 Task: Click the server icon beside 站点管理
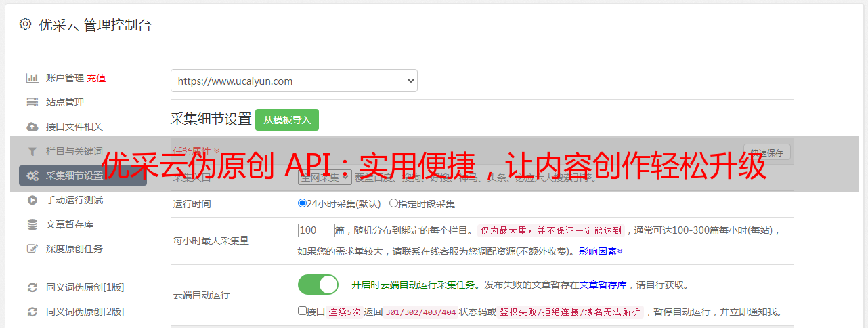(x=32, y=102)
